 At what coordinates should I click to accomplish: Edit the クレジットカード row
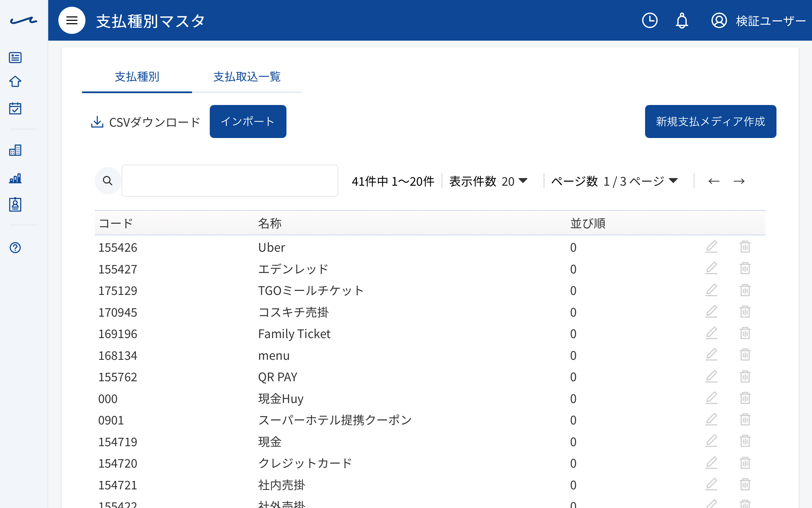(x=711, y=463)
